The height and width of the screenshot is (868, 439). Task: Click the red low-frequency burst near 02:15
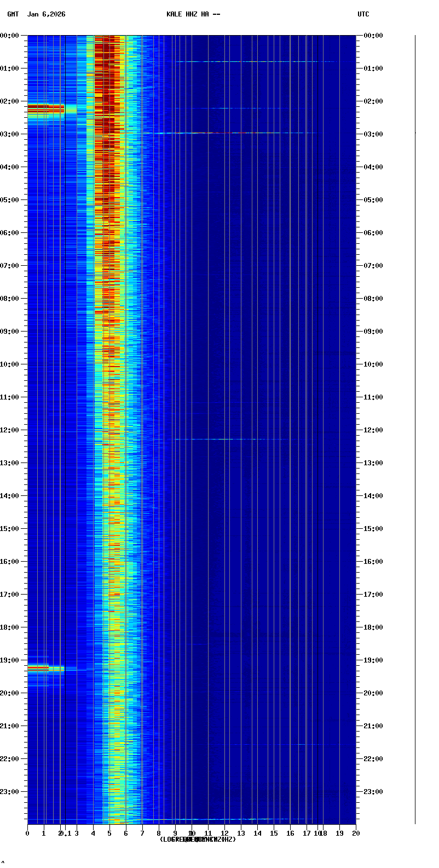46,108
